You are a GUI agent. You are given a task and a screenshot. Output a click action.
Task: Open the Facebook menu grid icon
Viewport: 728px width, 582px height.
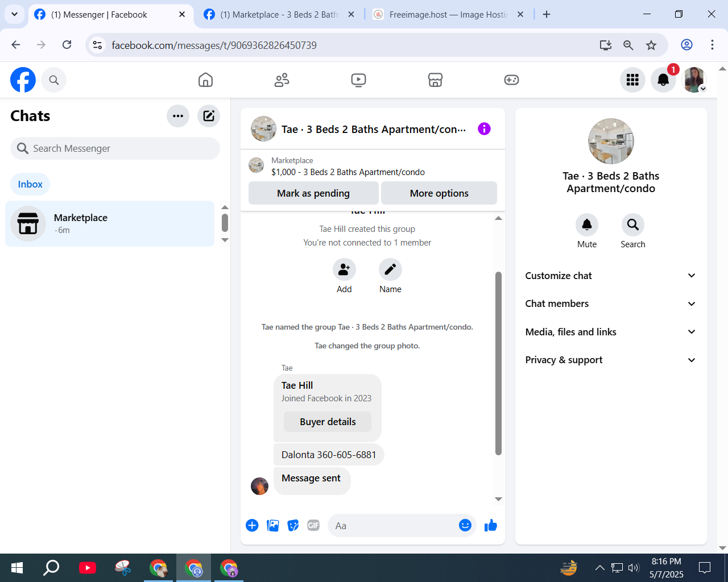(x=632, y=80)
